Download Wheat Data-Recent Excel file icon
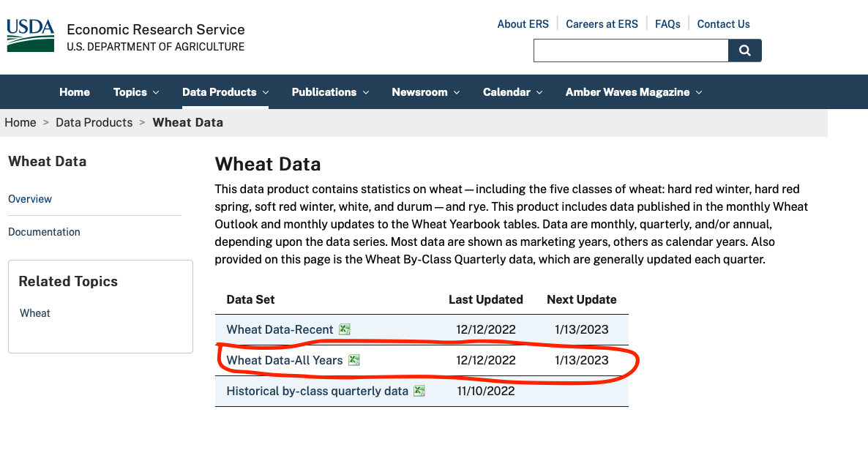The image size is (868, 453). pyautogui.click(x=345, y=329)
